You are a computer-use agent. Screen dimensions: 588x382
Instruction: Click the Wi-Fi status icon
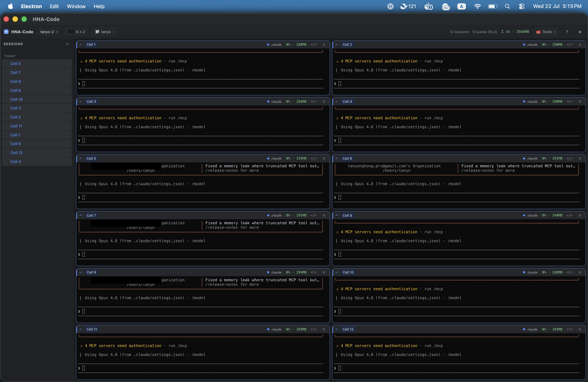(477, 7)
